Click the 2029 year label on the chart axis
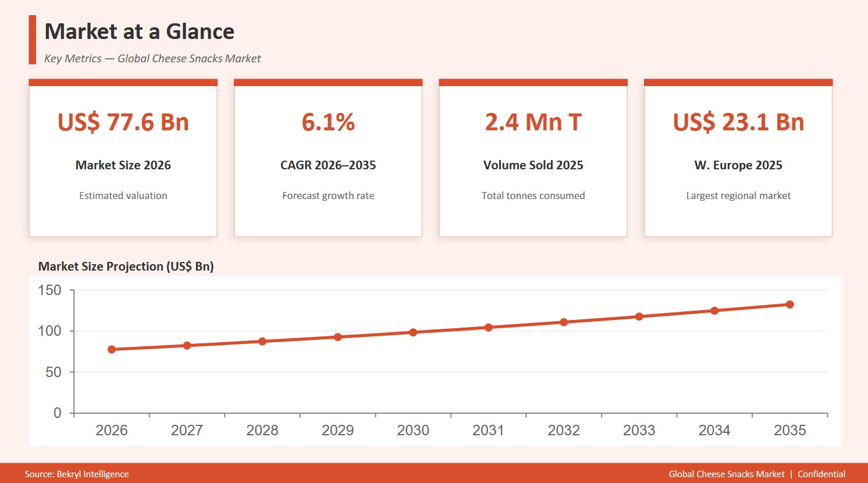The height and width of the screenshot is (483, 868). (x=337, y=430)
